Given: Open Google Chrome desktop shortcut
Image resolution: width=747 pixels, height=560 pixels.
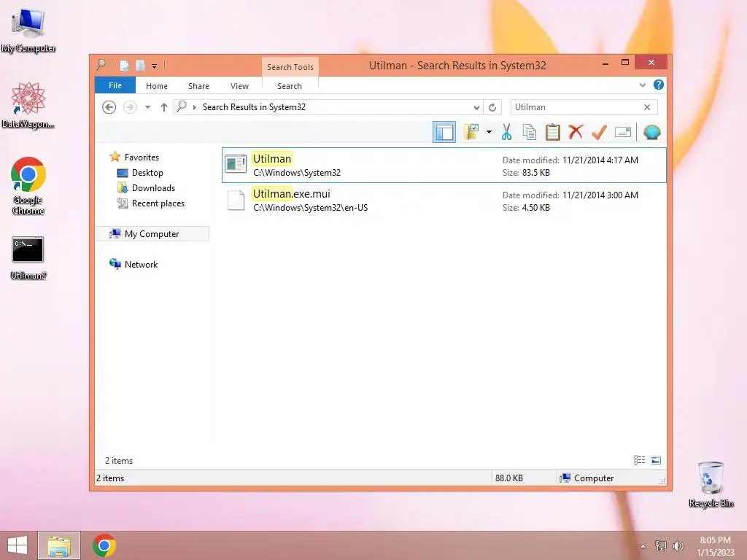Looking at the screenshot, I should click(28, 186).
